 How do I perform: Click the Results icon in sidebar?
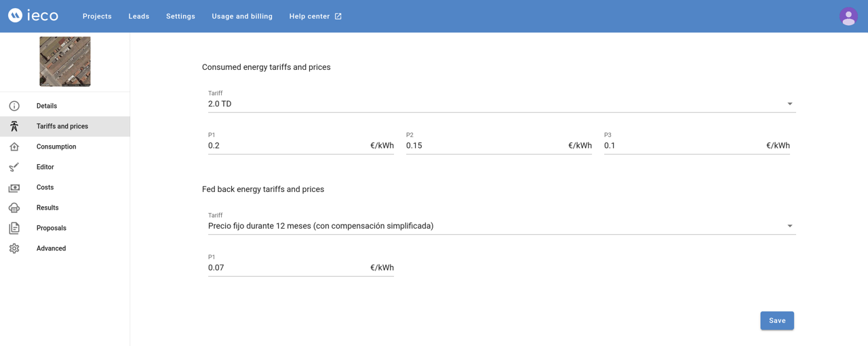14,208
